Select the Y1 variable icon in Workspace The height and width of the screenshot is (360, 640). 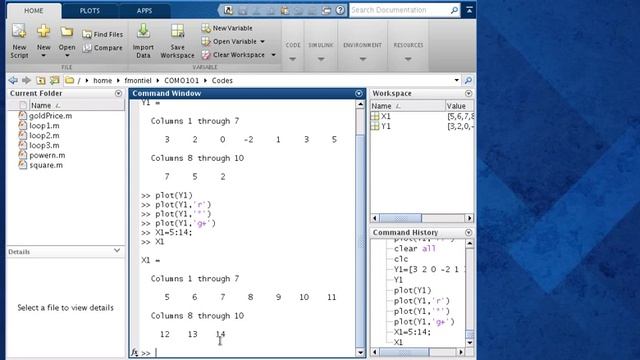pyautogui.click(x=375, y=126)
